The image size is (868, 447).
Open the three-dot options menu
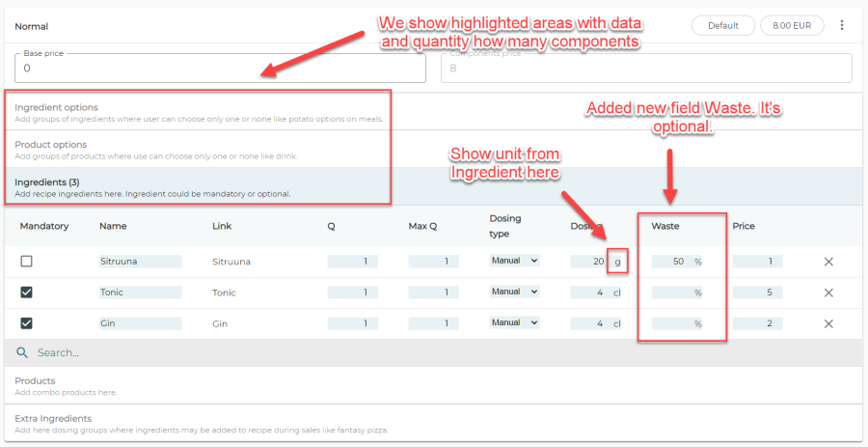pos(841,26)
